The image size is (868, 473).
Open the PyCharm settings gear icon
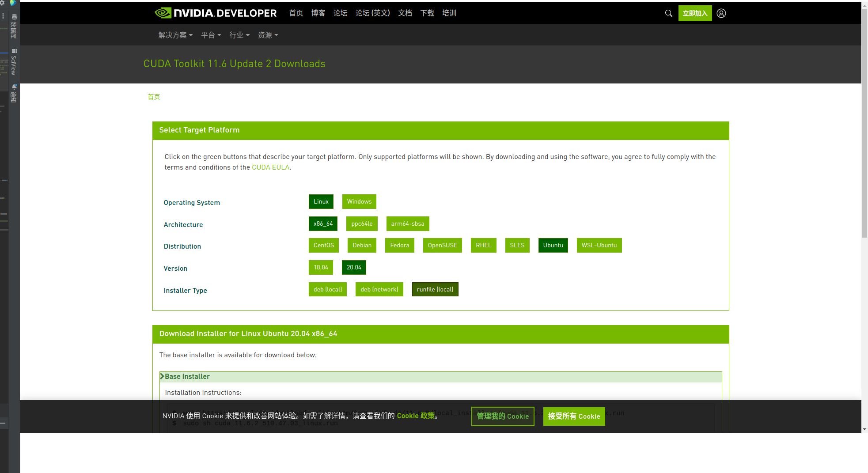click(2, 3)
